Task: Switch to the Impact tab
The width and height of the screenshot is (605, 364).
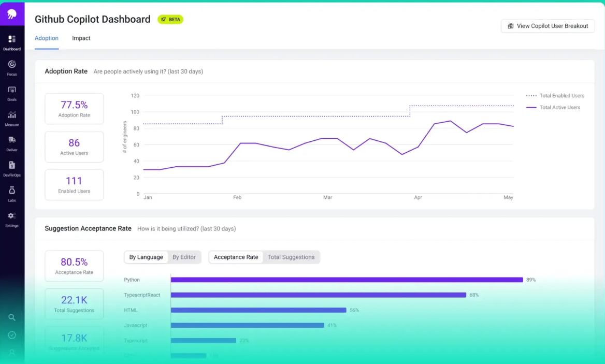Action: coord(81,38)
